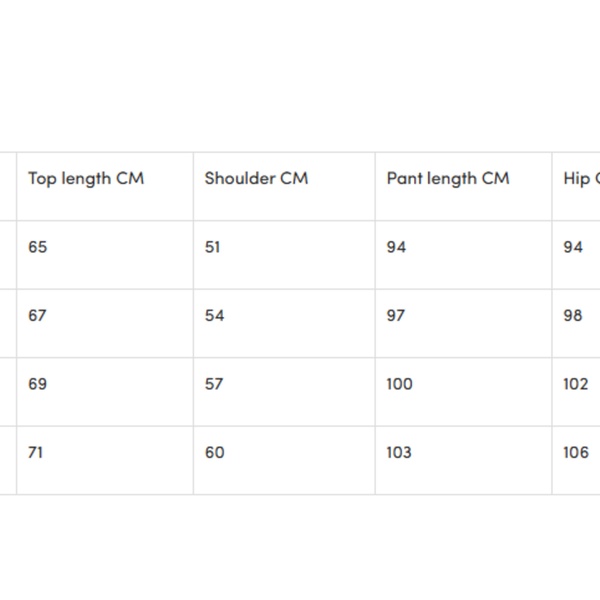This screenshot has height=600, width=600.
Task: Select the partially visible Hip column header
Action: [x=580, y=179]
